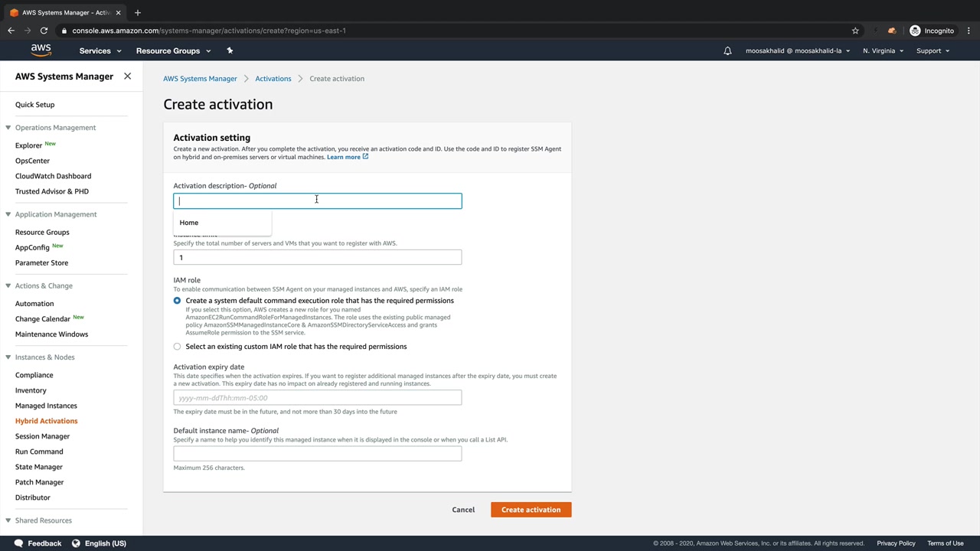Open the Services dropdown menu
The width and height of the screenshot is (980, 551).
pyautogui.click(x=100, y=51)
